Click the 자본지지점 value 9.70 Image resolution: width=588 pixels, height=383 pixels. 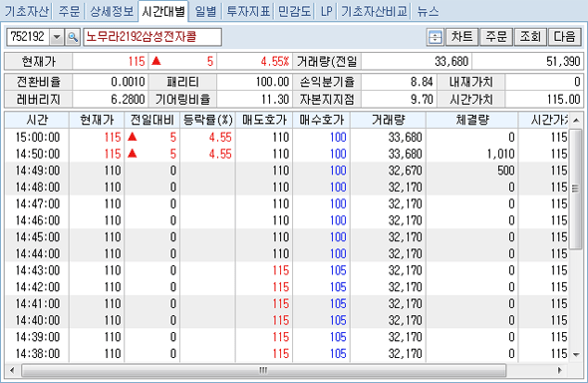click(x=422, y=100)
